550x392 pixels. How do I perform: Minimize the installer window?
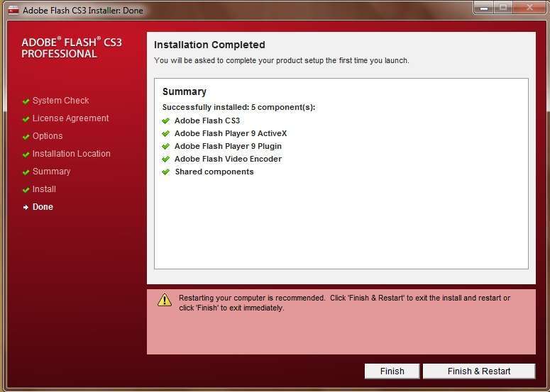pos(484,7)
